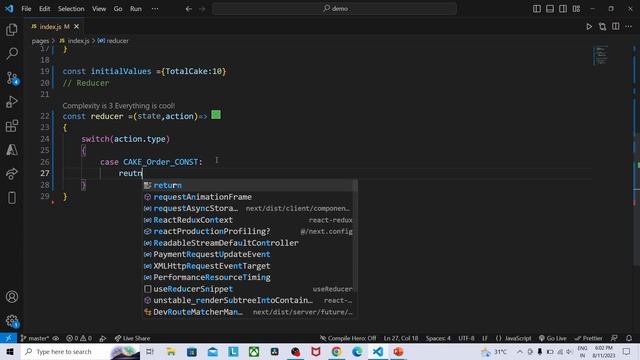Viewport: 640px width, 360px height.
Task: Open the File menu
Action: point(26,9)
